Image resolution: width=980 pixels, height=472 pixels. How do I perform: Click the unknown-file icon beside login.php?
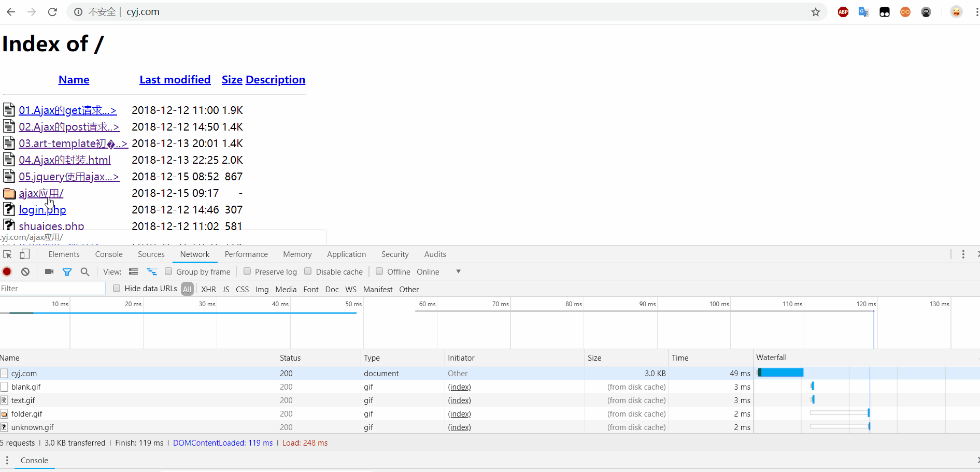[9, 209]
